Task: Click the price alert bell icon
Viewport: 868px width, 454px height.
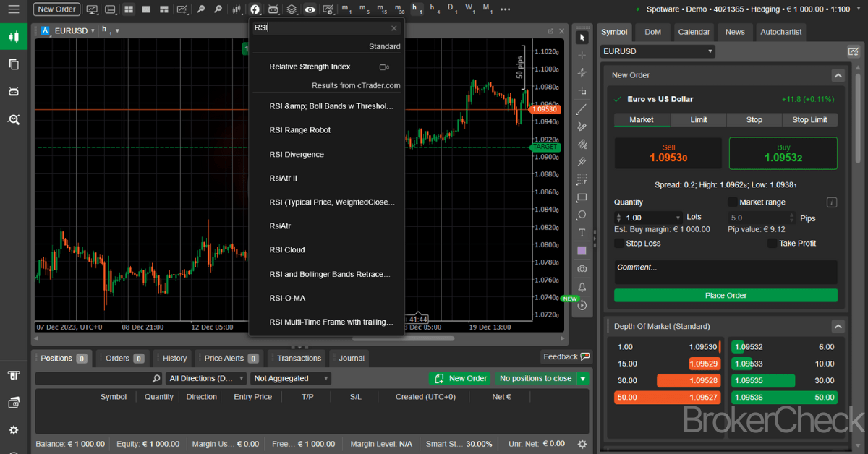Action: coord(582,287)
